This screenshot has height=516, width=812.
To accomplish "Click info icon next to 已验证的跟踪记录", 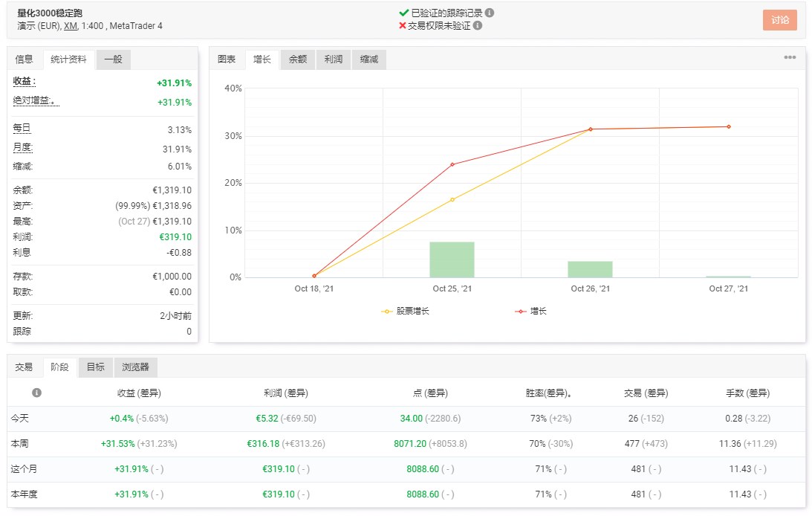I will click(x=490, y=13).
